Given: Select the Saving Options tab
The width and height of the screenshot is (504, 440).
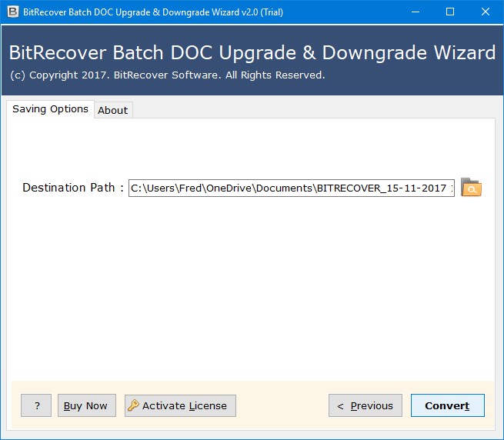Looking at the screenshot, I should (50, 109).
